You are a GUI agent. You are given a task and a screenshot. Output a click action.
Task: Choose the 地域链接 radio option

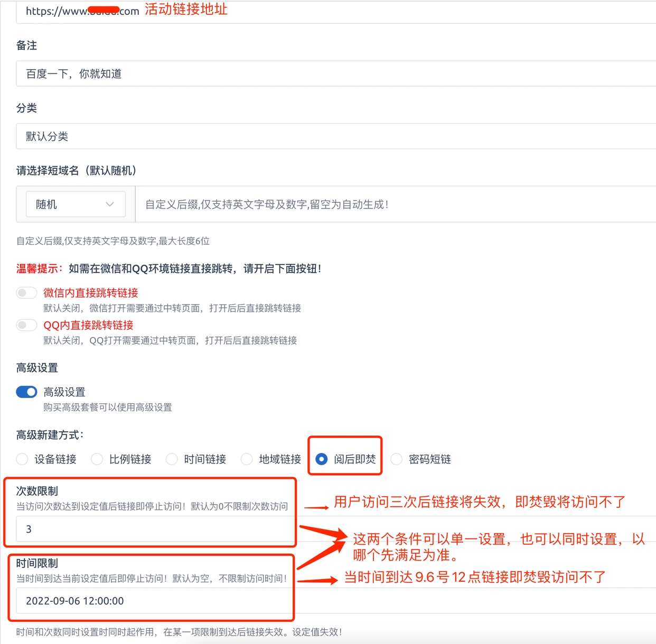point(247,459)
